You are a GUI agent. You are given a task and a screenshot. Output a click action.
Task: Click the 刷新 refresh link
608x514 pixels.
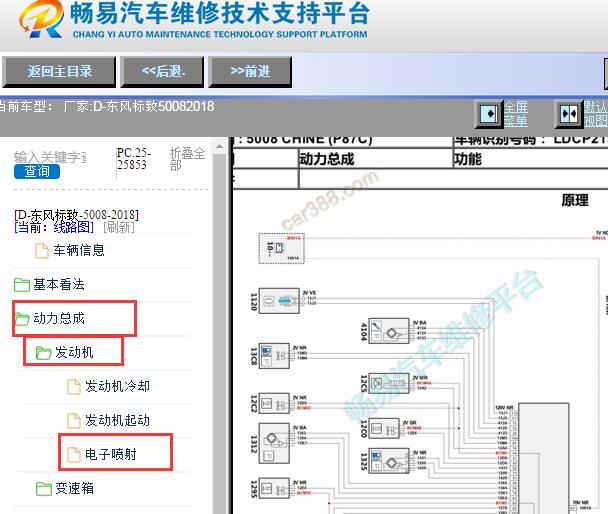coord(119,227)
